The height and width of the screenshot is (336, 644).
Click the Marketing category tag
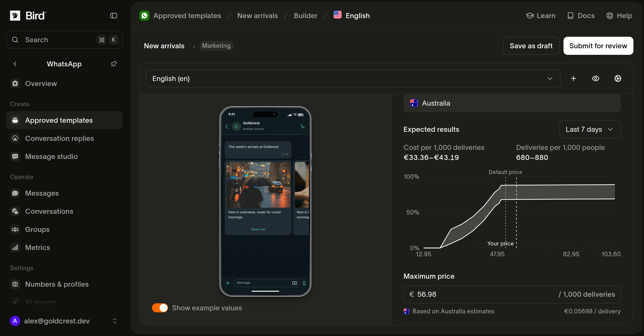[x=216, y=46]
